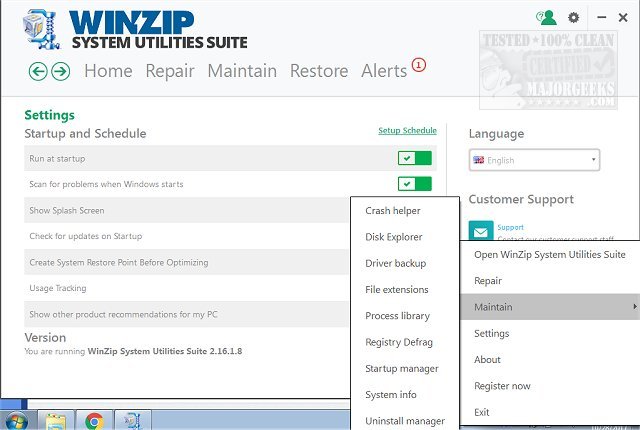
Task: Click the green back arrow button
Action: click(38, 72)
